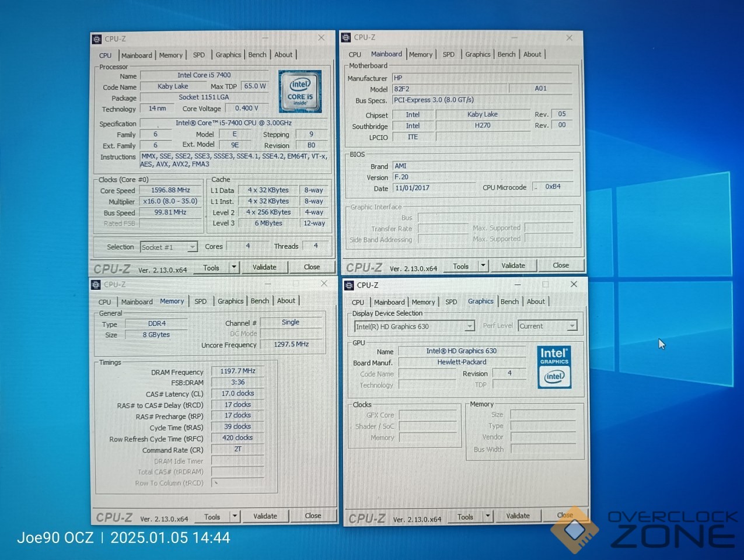
Task: Open the Mainboard tab in the GPU window
Action: coord(389,302)
